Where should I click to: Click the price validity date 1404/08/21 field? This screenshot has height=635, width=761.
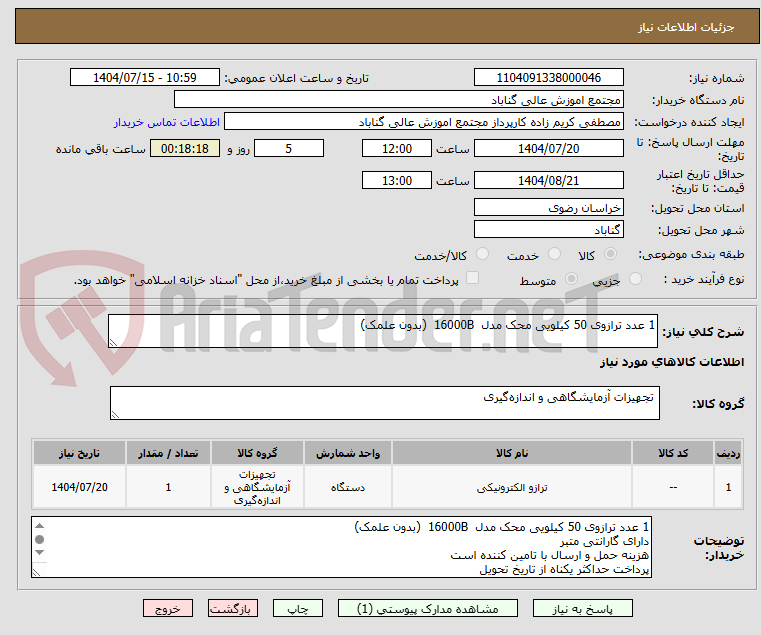pyautogui.click(x=548, y=181)
